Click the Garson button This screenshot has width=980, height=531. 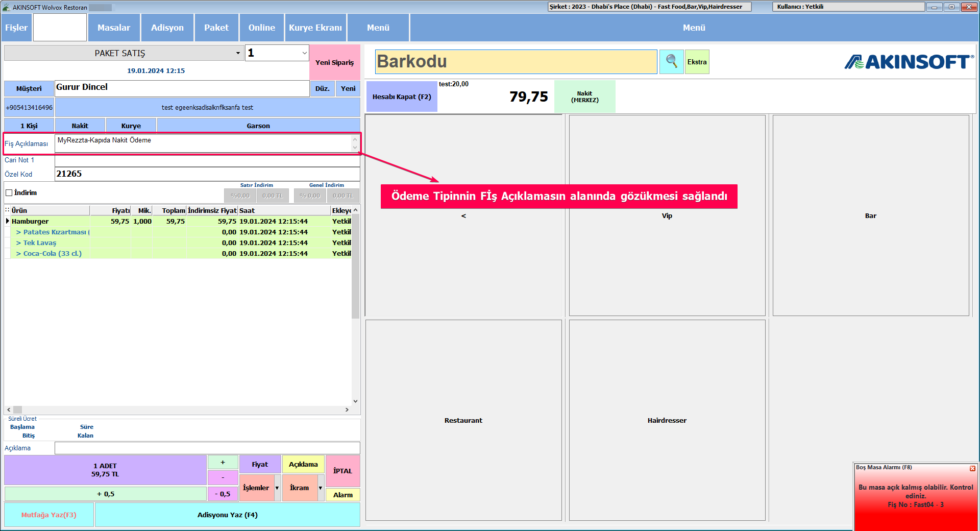pos(258,126)
